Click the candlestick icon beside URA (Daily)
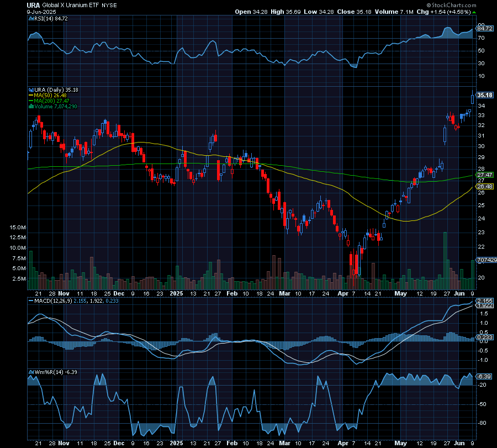497x448 pixels. [31, 89]
